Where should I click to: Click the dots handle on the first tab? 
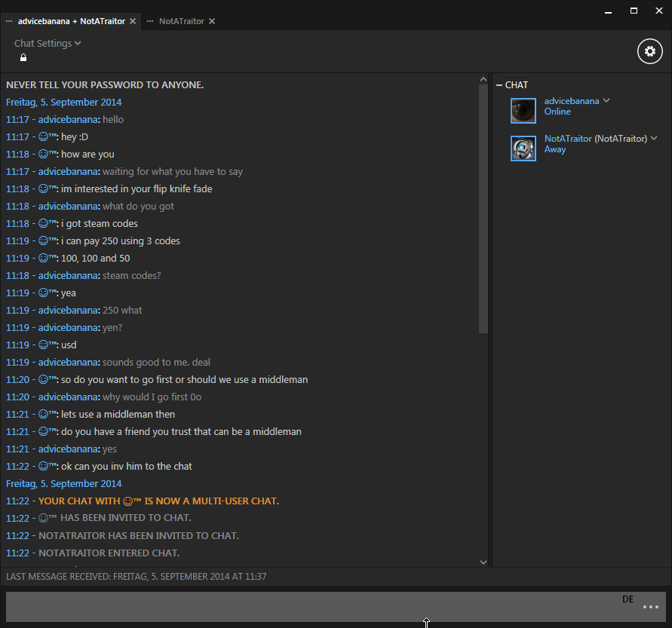coord(9,21)
